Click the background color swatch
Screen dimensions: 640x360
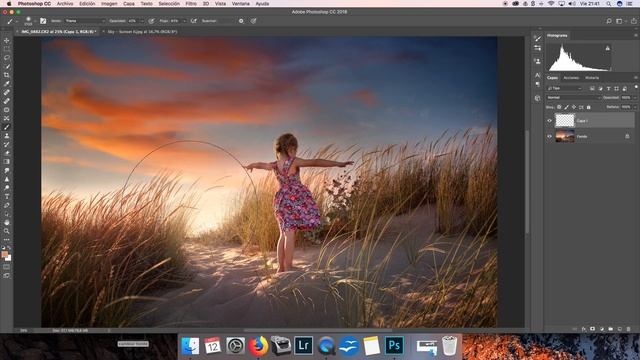[9, 258]
